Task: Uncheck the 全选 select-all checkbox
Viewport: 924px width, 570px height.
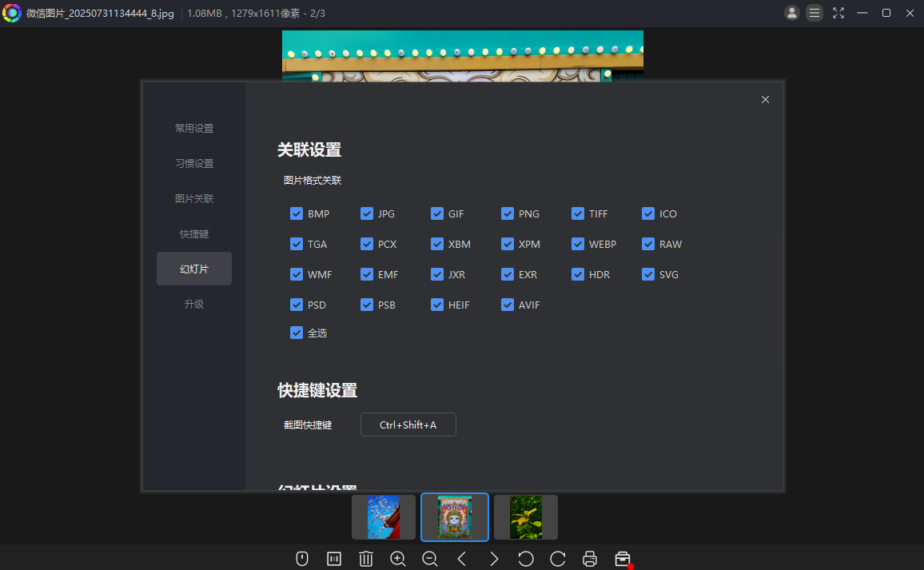Action: pyautogui.click(x=297, y=333)
